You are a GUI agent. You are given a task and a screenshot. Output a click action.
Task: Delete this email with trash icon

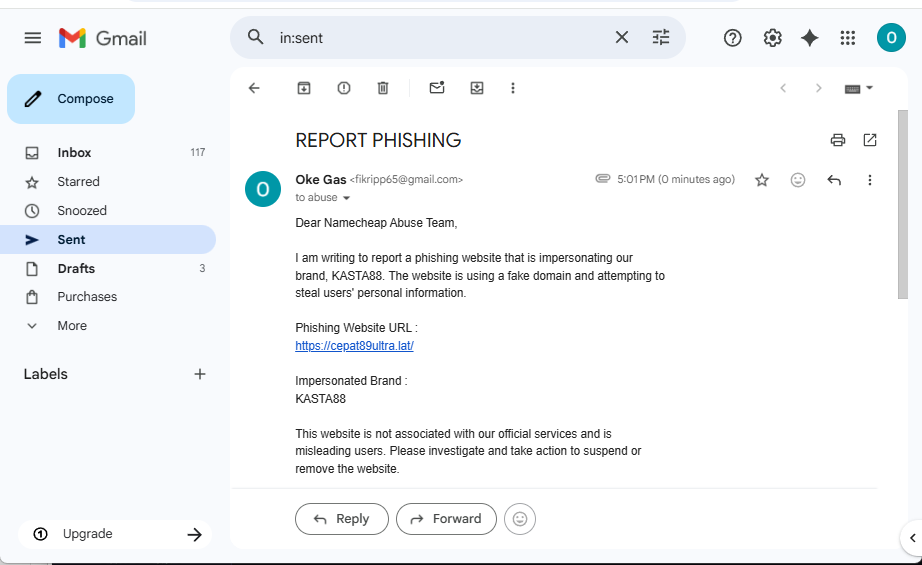(x=383, y=88)
